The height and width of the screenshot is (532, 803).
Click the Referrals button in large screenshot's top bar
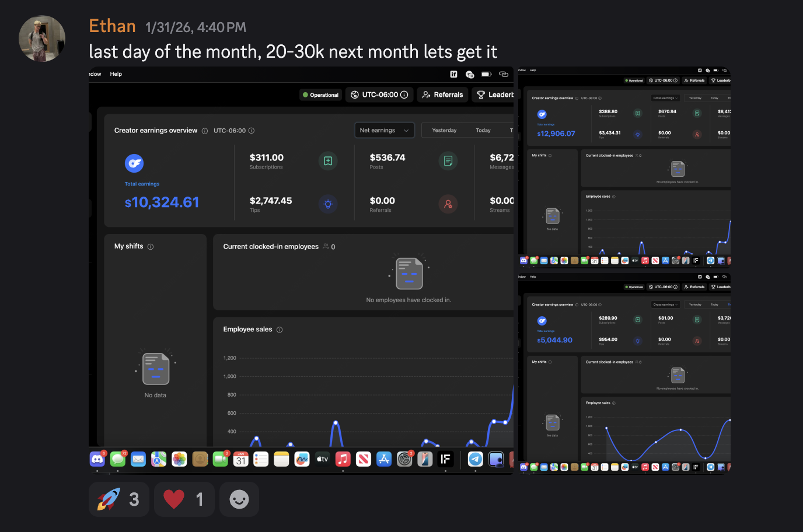point(442,94)
